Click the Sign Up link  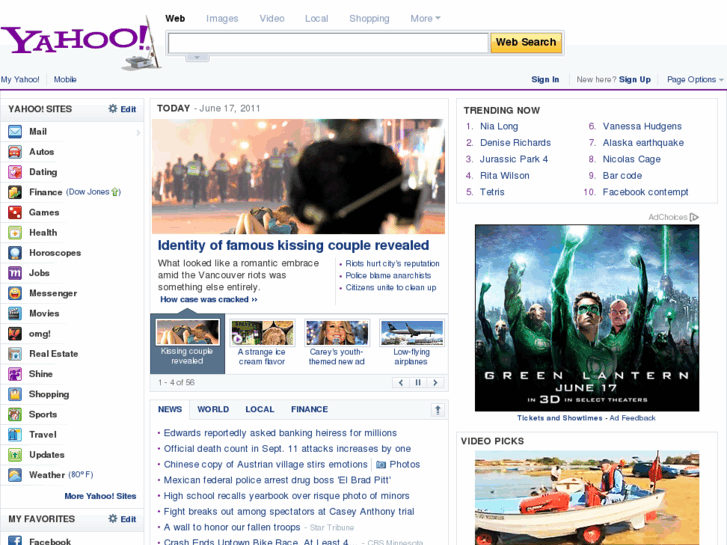[x=635, y=79]
